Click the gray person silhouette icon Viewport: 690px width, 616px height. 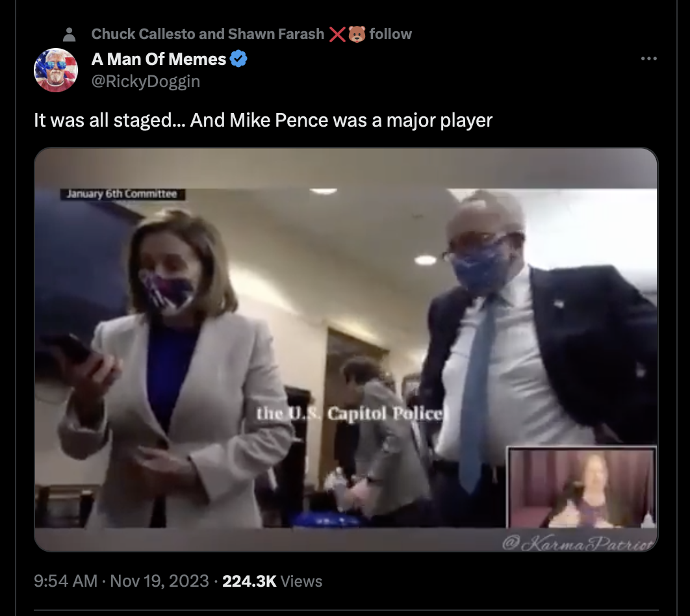[x=69, y=34]
